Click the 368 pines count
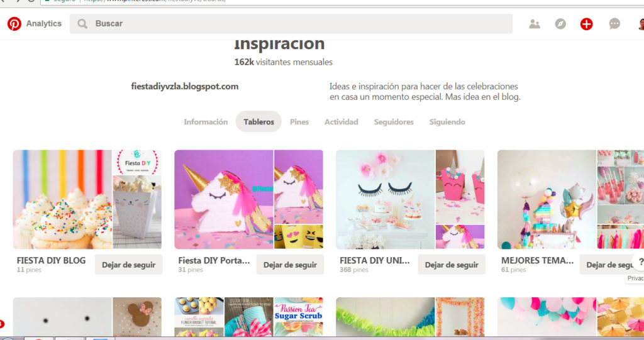 [353, 270]
